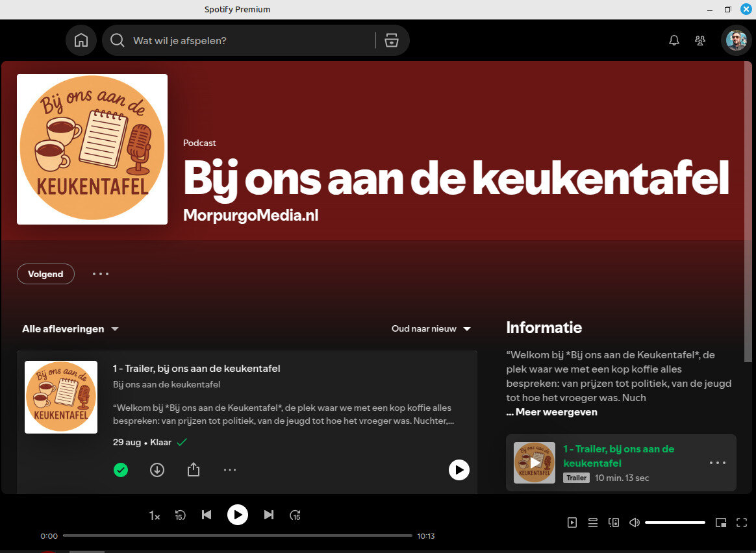Image resolution: width=756 pixels, height=553 pixels.
Task: Open the queue view
Action: (592, 522)
